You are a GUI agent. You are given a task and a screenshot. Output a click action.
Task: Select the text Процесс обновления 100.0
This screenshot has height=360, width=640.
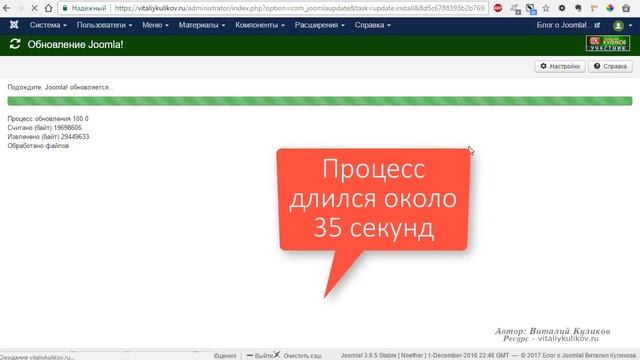tap(48, 118)
